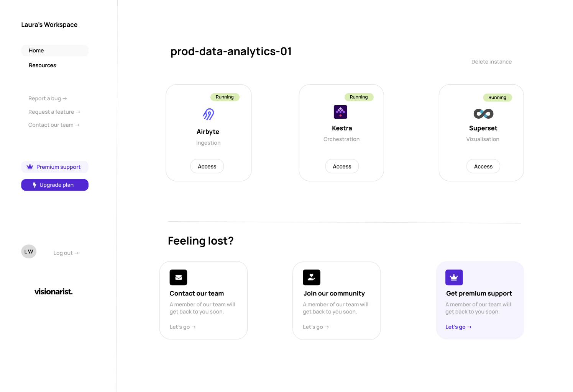Click the visionarist logo
573x392 pixels.
[x=54, y=292]
